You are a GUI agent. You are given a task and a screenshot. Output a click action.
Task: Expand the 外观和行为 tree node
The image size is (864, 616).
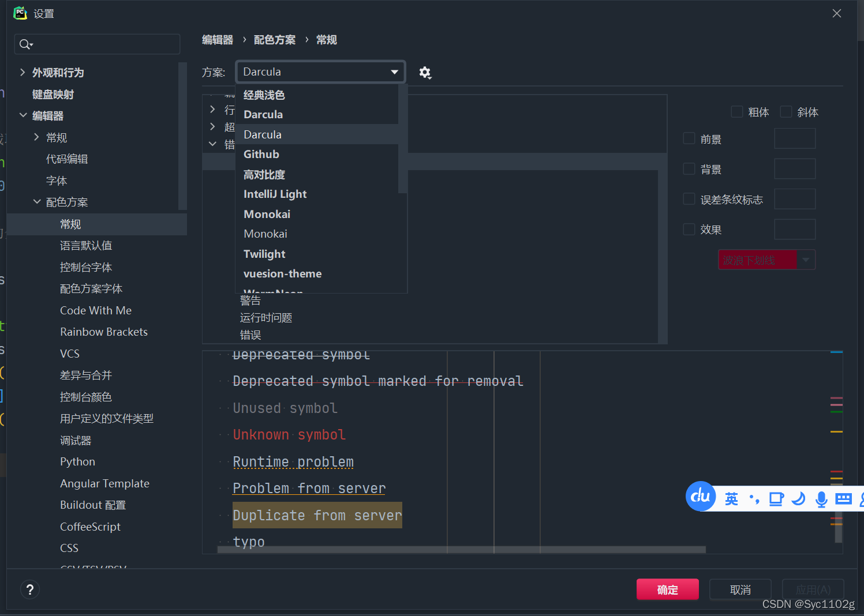23,72
